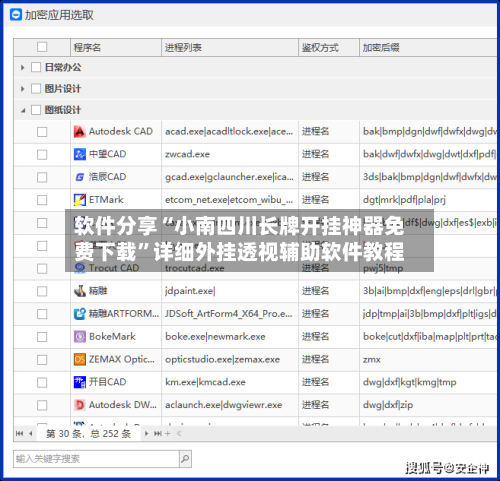
Task: Click the 开目CAD program icon
Action: point(79,382)
